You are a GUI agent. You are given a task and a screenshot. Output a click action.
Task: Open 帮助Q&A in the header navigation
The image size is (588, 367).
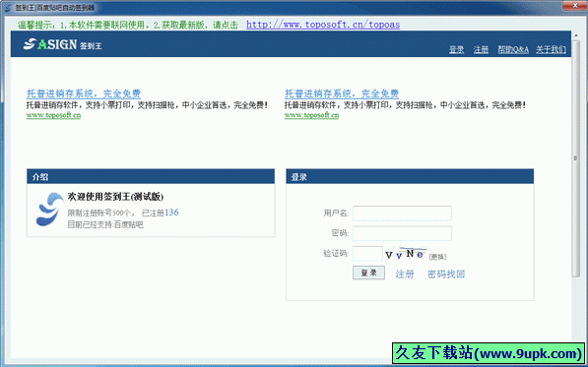513,49
